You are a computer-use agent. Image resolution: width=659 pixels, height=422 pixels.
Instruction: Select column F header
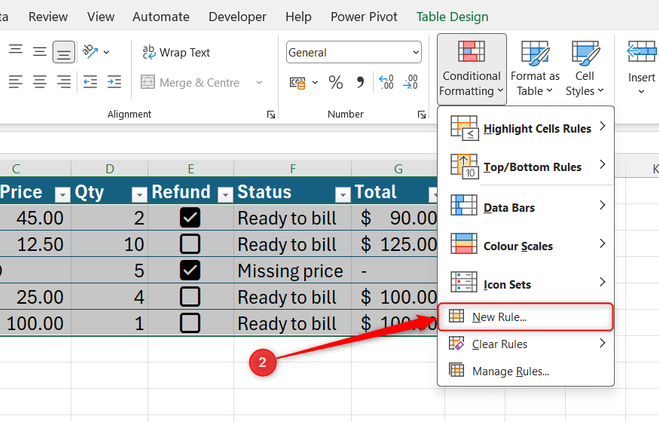pos(293,169)
